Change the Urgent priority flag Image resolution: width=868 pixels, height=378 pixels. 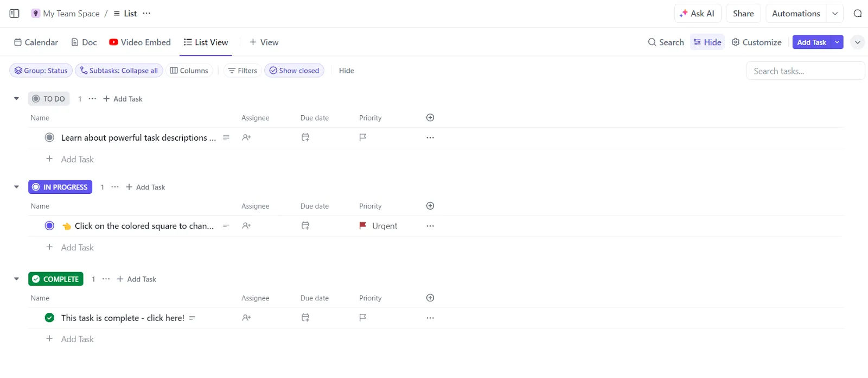(378, 226)
